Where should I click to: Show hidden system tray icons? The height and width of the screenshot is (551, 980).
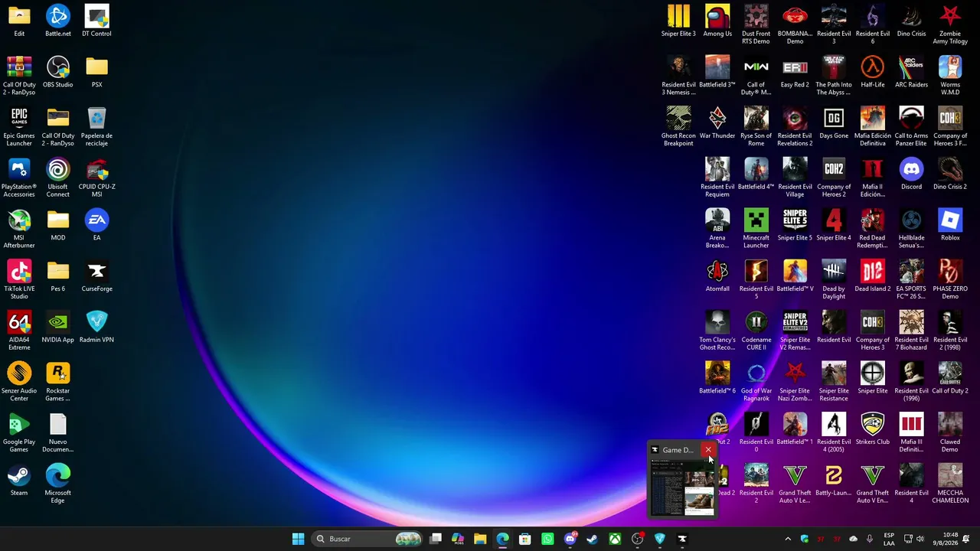788,539
